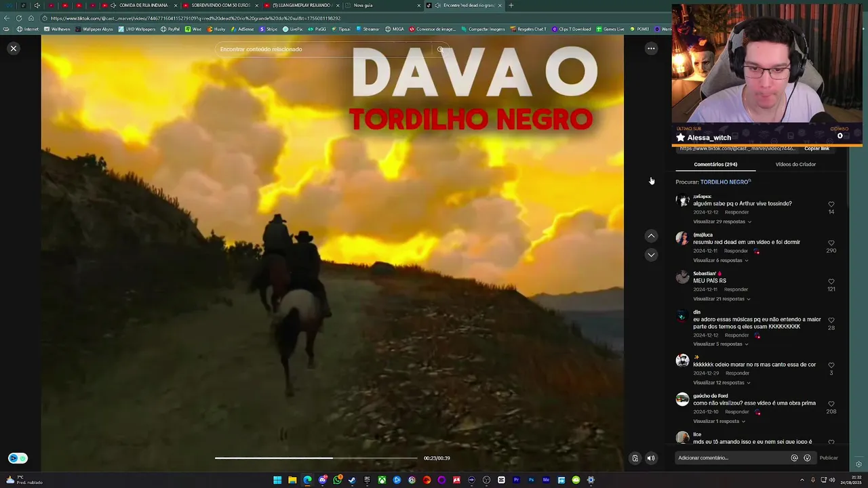Image resolution: width=868 pixels, height=488 pixels.
Task: Open a new browser tab with plus
Action: point(511,5)
